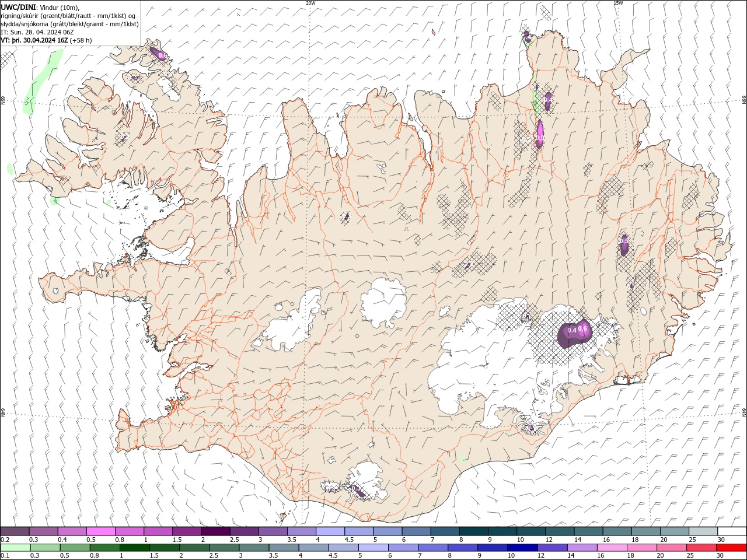Click the light blue 4 mm snow legend swatch

(331, 531)
